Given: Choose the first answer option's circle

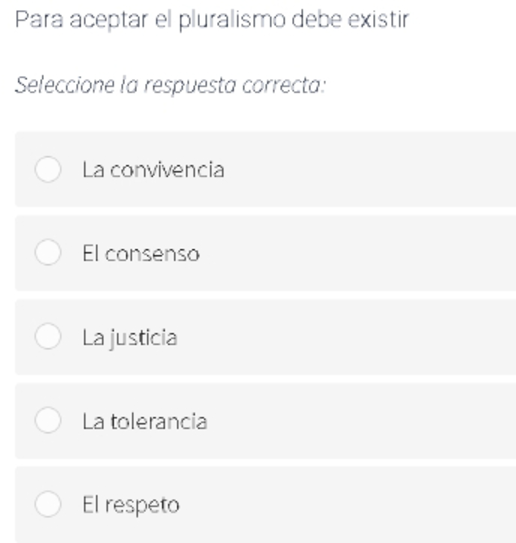Looking at the screenshot, I should tap(48, 169).
